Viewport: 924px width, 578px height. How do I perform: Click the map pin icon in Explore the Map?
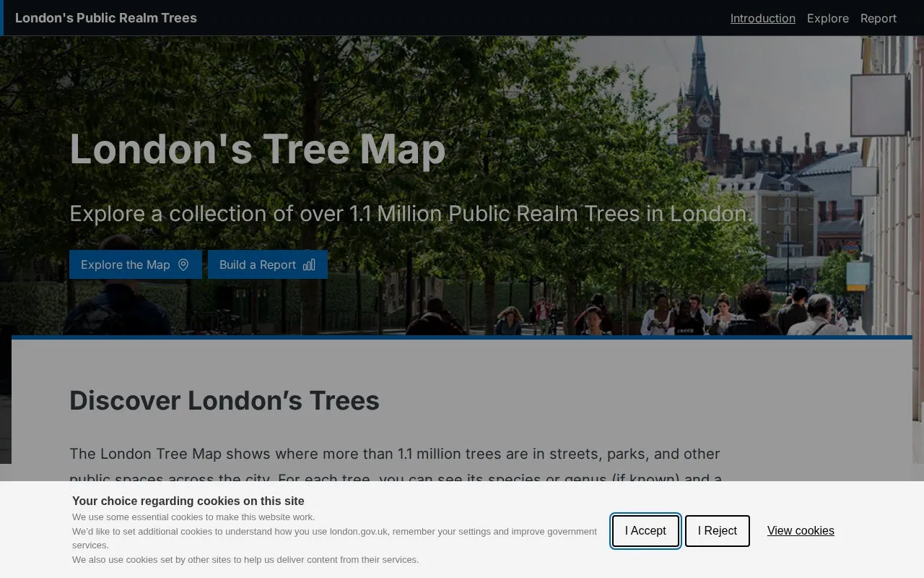coord(183,264)
